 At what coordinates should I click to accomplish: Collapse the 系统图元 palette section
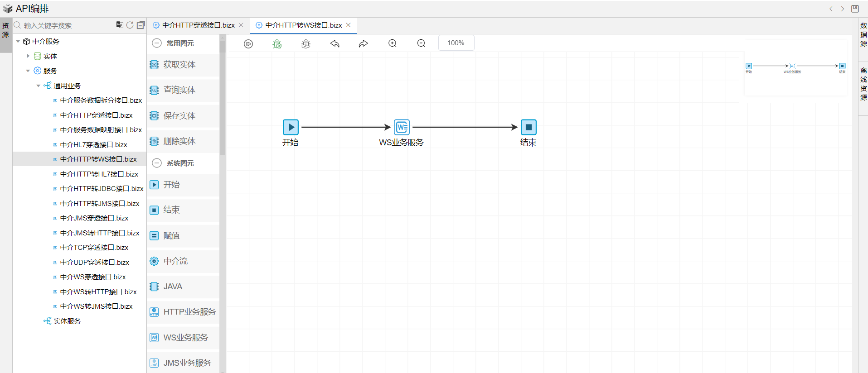pyautogui.click(x=157, y=163)
